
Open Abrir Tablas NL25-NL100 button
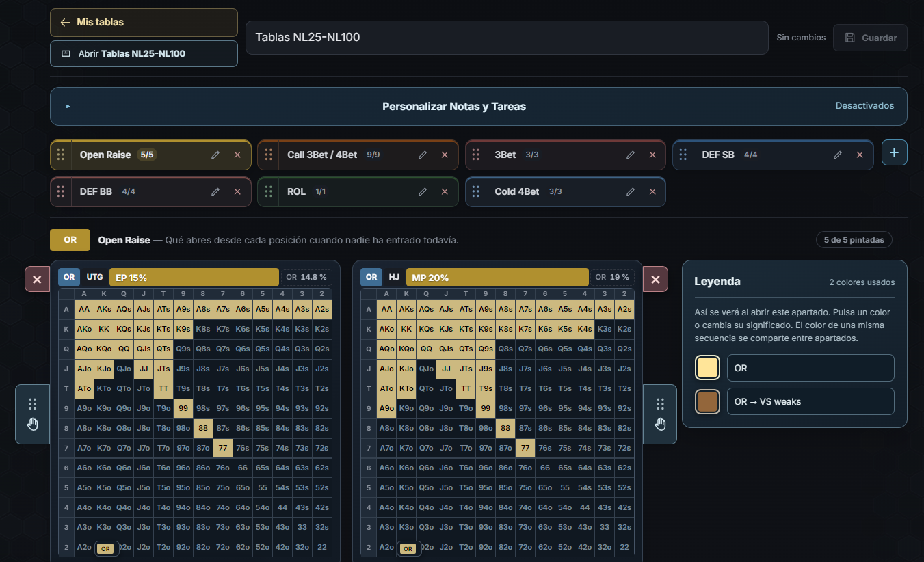144,53
